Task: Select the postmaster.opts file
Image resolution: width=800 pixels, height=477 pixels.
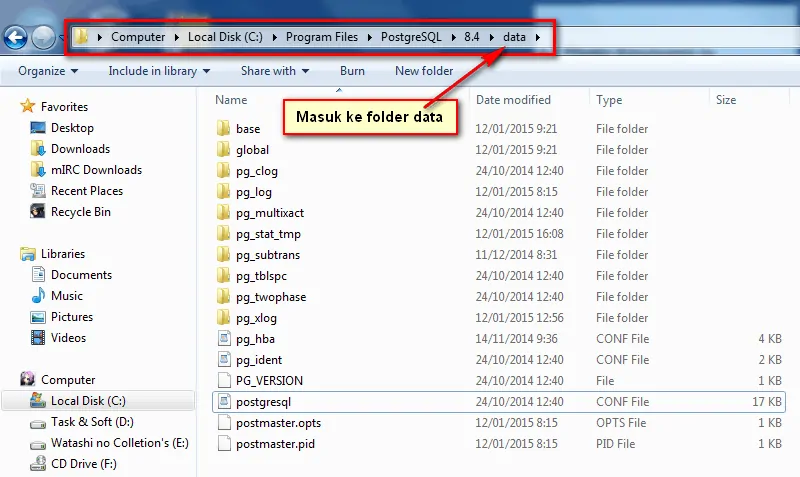Action: click(x=279, y=423)
